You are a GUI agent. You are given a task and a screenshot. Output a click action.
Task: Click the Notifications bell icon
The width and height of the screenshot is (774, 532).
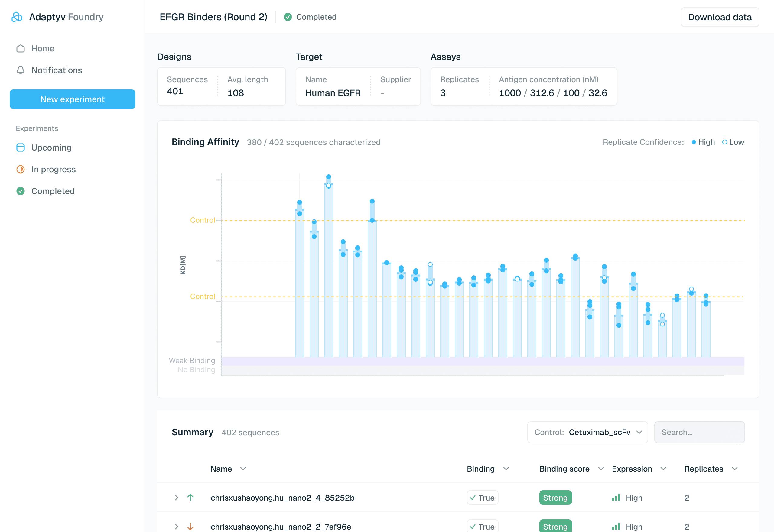[x=20, y=70]
